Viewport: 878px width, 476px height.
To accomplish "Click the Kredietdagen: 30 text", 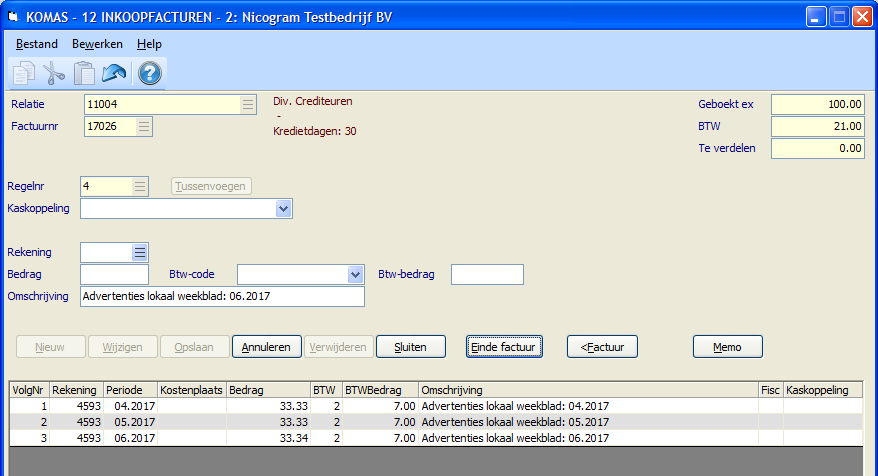I will (x=315, y=132).
